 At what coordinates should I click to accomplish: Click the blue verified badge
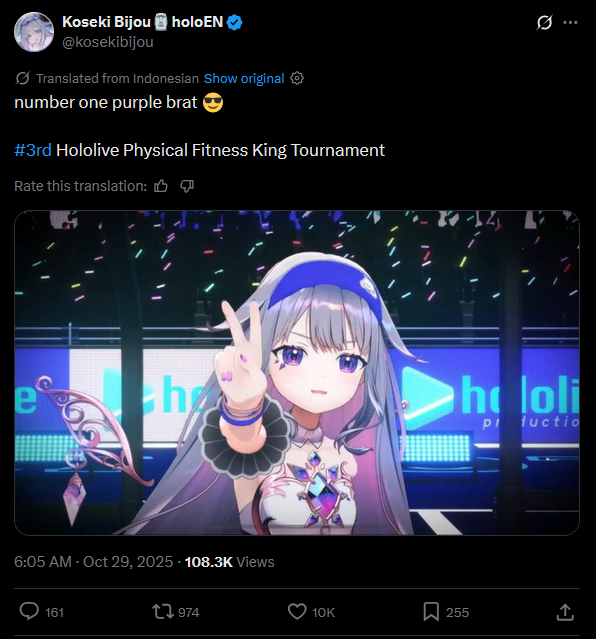tap(234, 22)
